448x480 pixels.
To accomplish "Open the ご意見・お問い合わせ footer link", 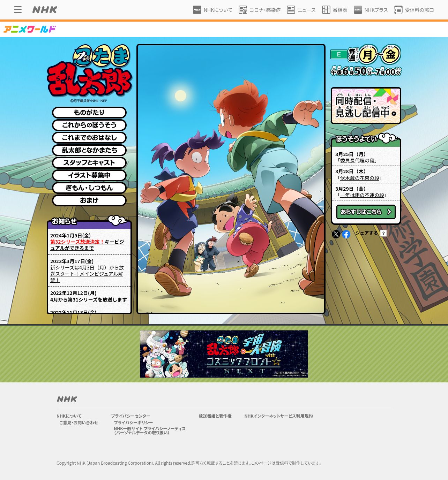I will pos(79,422).
